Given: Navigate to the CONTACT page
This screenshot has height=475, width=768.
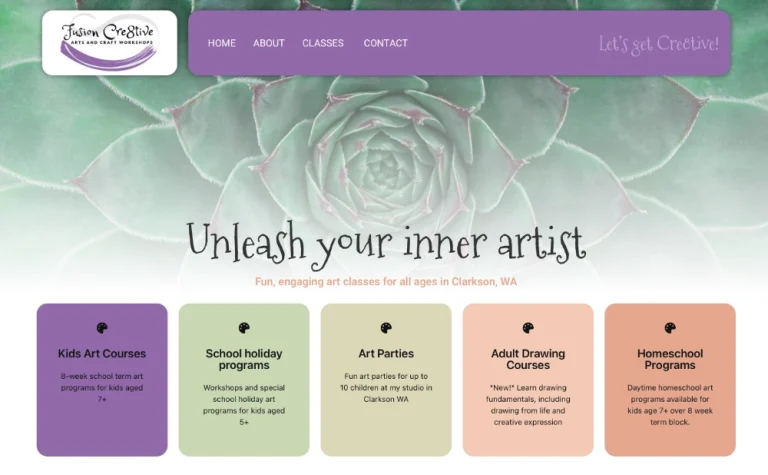Looking at the screenshot, I should click(385, 43).
